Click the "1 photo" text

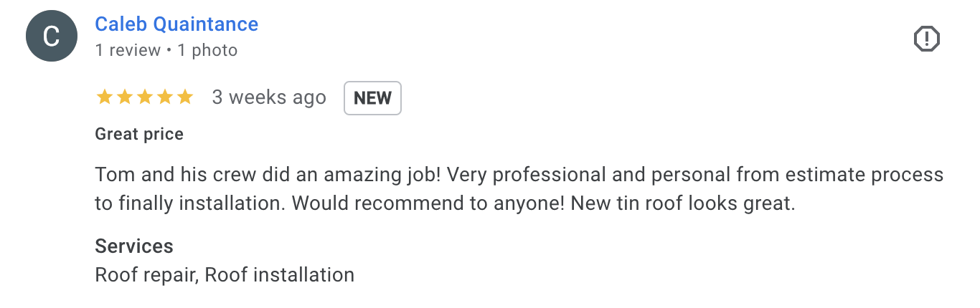207,50
